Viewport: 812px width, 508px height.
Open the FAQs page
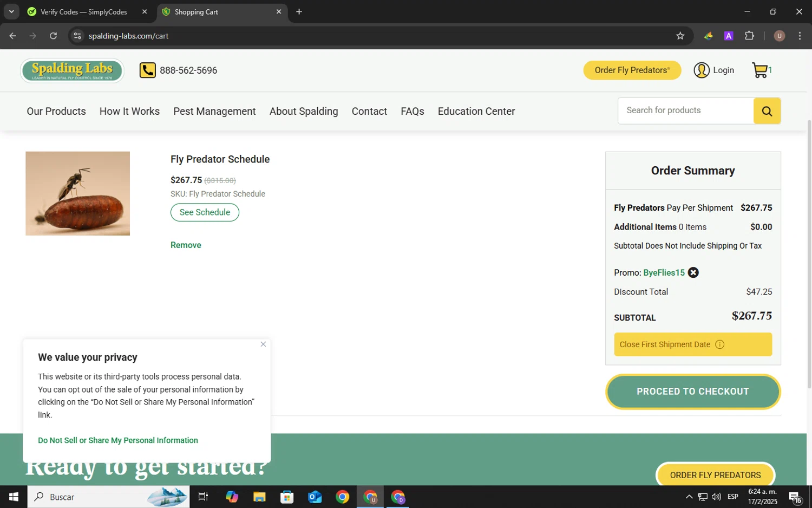[x=412, y=111]
